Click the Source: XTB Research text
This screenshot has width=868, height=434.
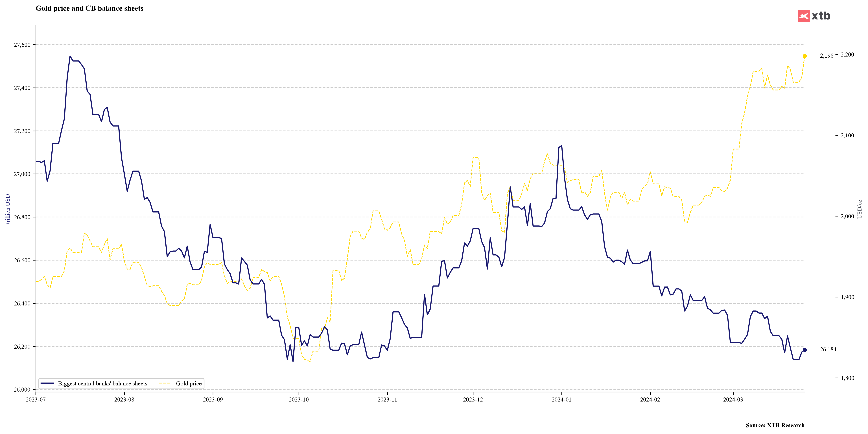pos(775,426)
